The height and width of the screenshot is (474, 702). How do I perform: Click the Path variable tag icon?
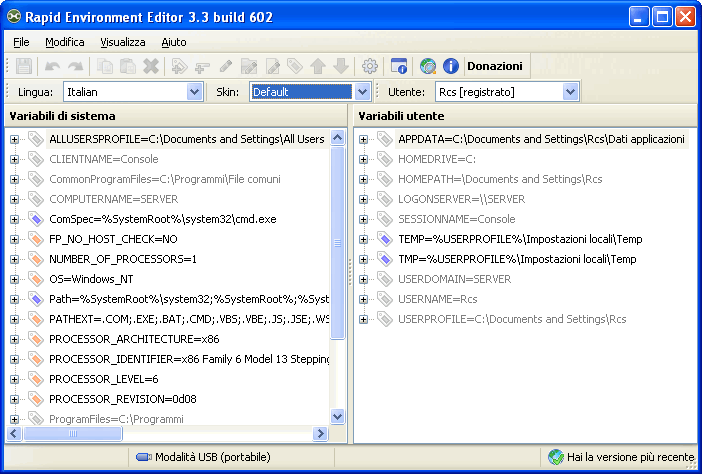pyautogui.click(x=35, y=299)
